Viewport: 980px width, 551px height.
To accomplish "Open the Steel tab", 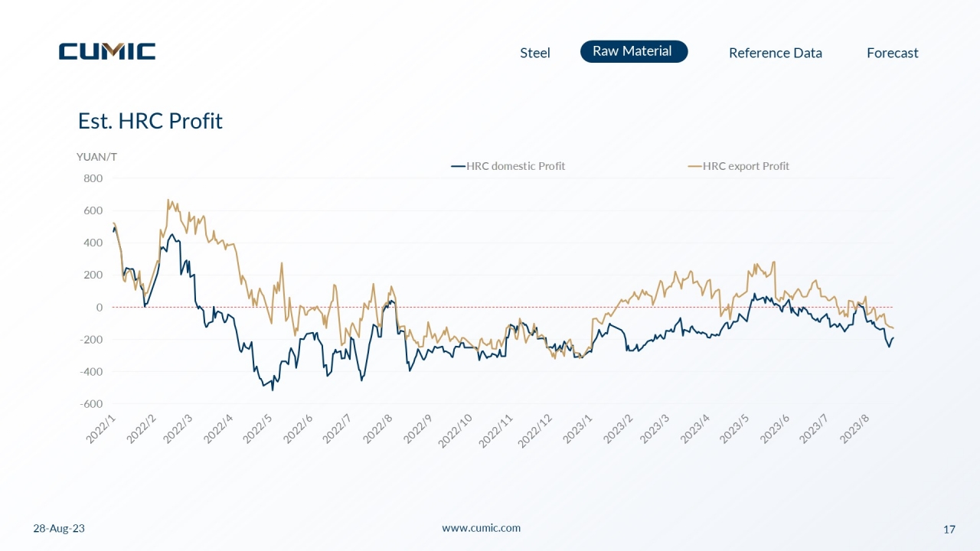I will (x=535, y=53).
